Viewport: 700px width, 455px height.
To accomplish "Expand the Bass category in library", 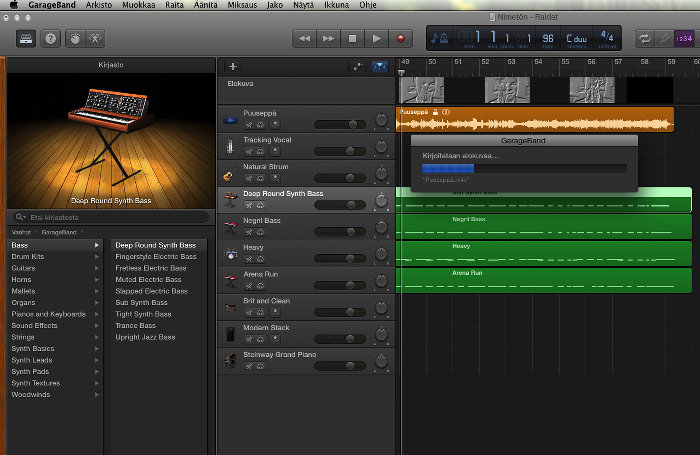I will [96, 245].
